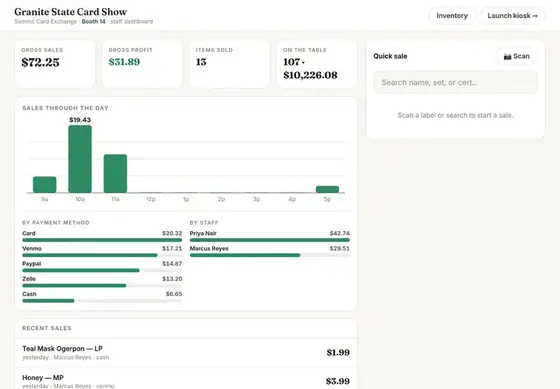Click the By Staff heading
Screen dimensions: 560x389
204,223
